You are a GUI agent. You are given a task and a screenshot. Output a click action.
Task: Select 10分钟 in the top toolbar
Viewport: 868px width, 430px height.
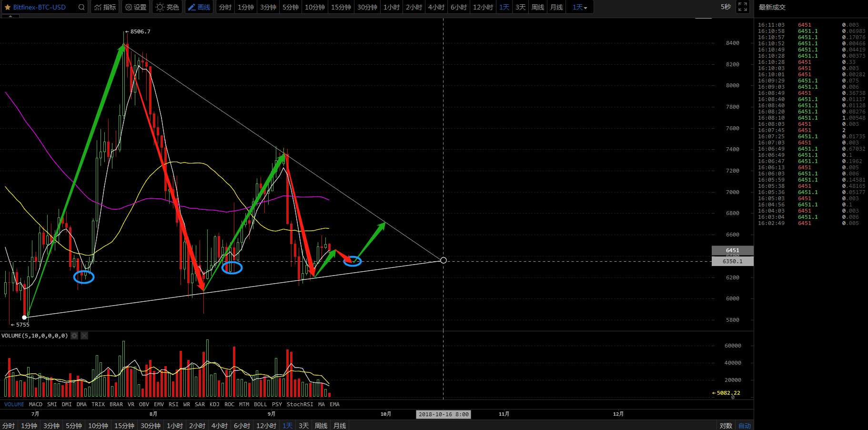tap(315, 7)
